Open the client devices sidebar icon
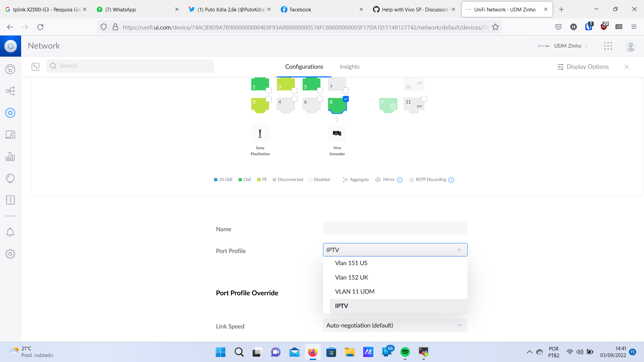This screenshot has height=362, width=644. pyautogui.click(x=10, y=135)
